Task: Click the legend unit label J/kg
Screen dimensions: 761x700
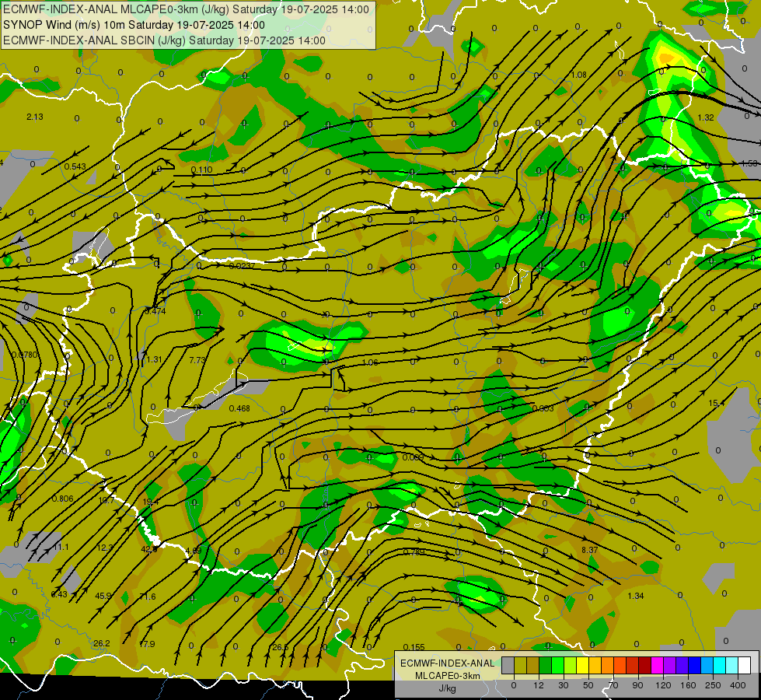Action: click(447, 688)
